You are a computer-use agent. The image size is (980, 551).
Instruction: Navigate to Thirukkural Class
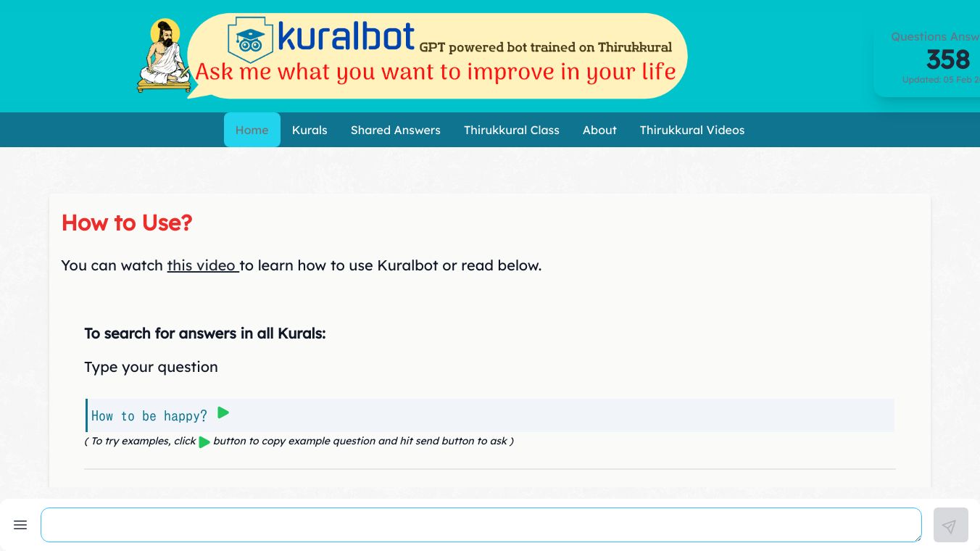(512, 130)
